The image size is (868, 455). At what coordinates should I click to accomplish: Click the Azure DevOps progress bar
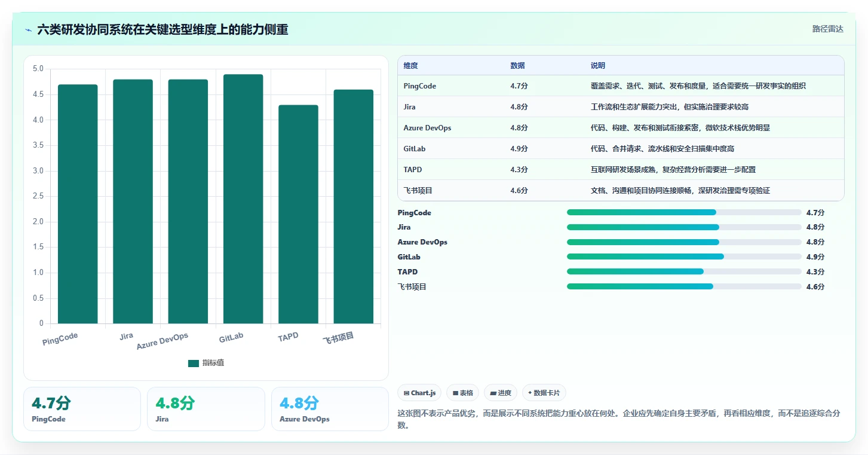pos(684,242)
